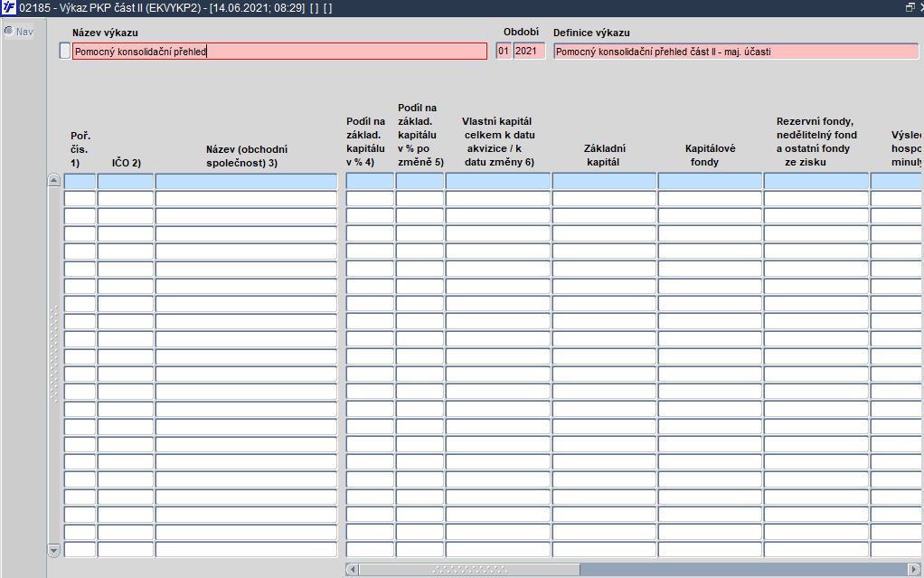Click highlighted row's Poř. čís. cell

(x=80, y=181)
